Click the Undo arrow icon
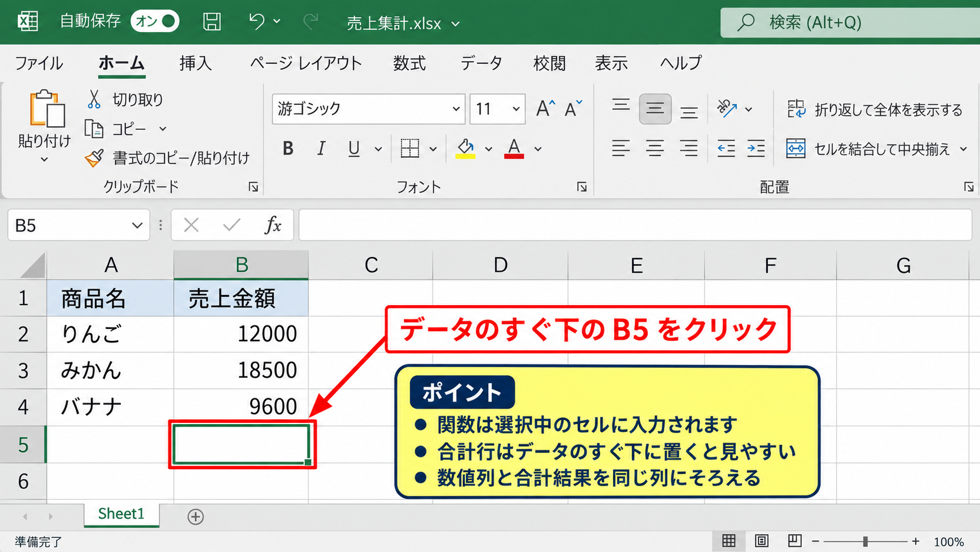The width and height of the screenshot is (980, 552). [256, 22]
